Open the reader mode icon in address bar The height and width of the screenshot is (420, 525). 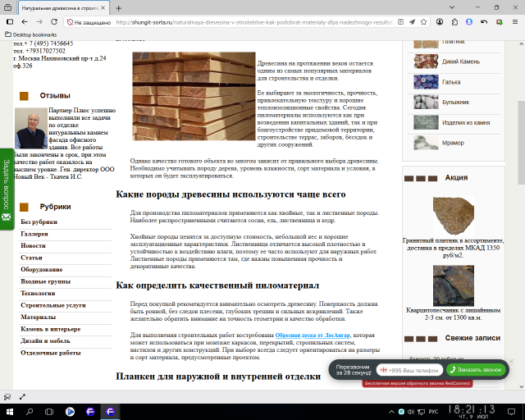point(400,22)
